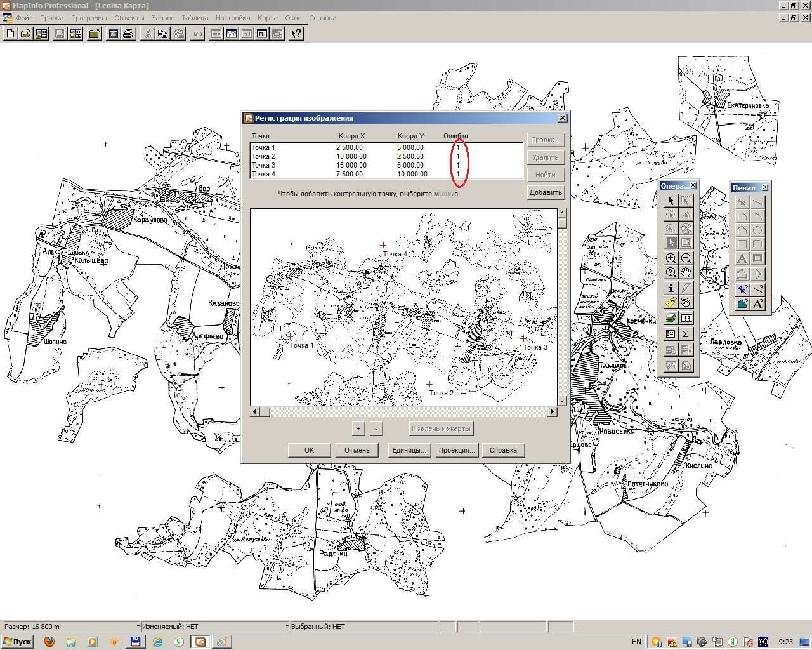Click the Line Style icon in Пенал
The height and width of the screenshot is (650, 812).
coord(757,289)
